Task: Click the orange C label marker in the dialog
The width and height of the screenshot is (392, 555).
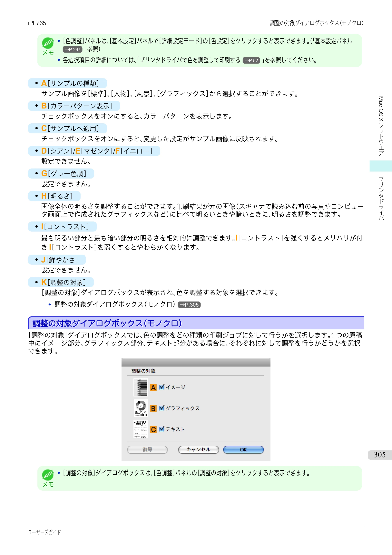Action: coord(153,430)
